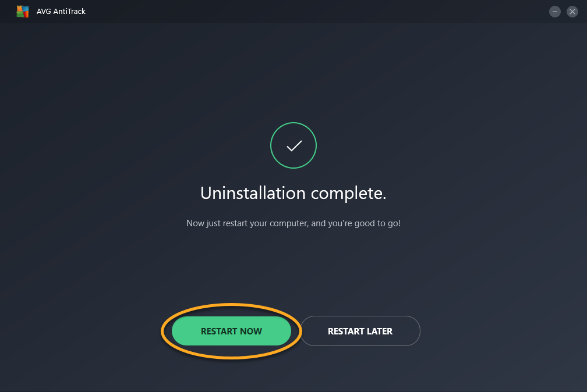This screenshot has width=587, height=392.
Task: Click the restart your computer message text
Action: point(293,223)
